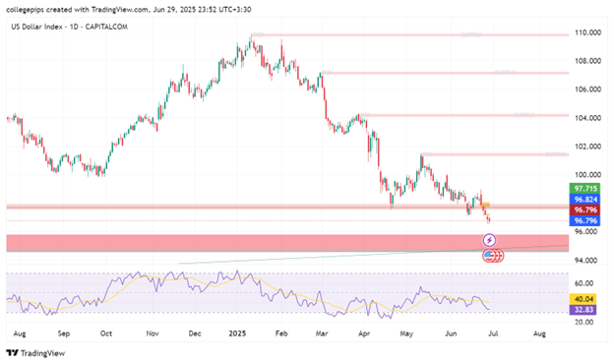The height and width of the screenshot is (364, 614).
Task: Click the 60.00 RSI axis label
Action: click(583, 283)
